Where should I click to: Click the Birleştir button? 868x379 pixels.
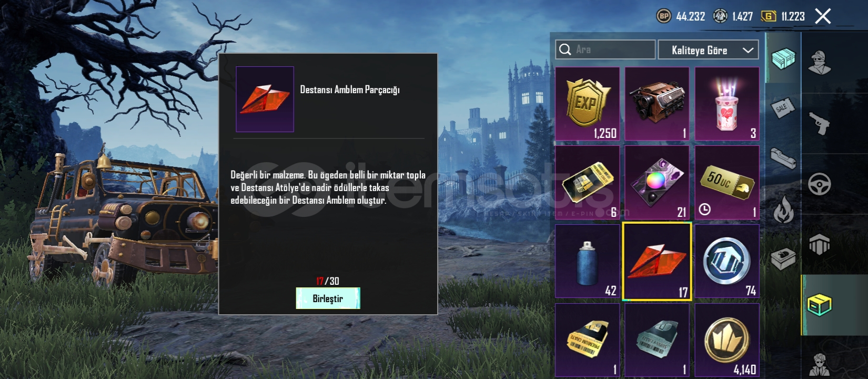pyautogui.click(x=328, y=298)
